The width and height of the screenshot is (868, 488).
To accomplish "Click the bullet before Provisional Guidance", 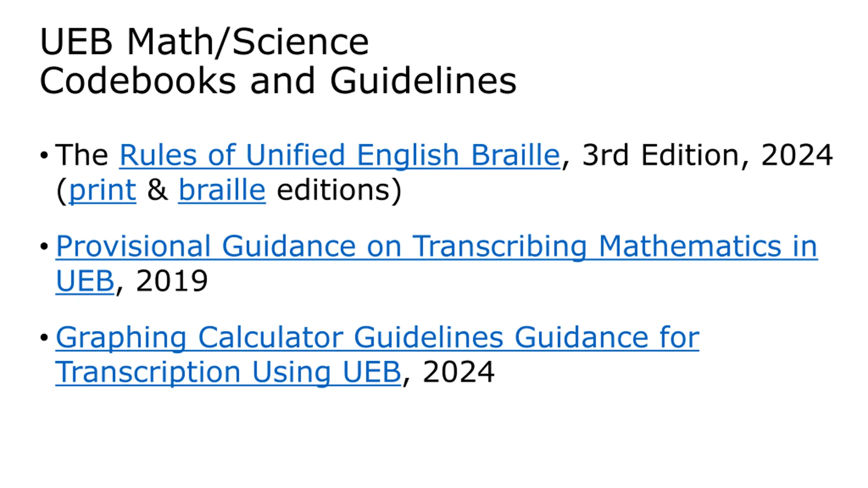I will click(44, 246).
